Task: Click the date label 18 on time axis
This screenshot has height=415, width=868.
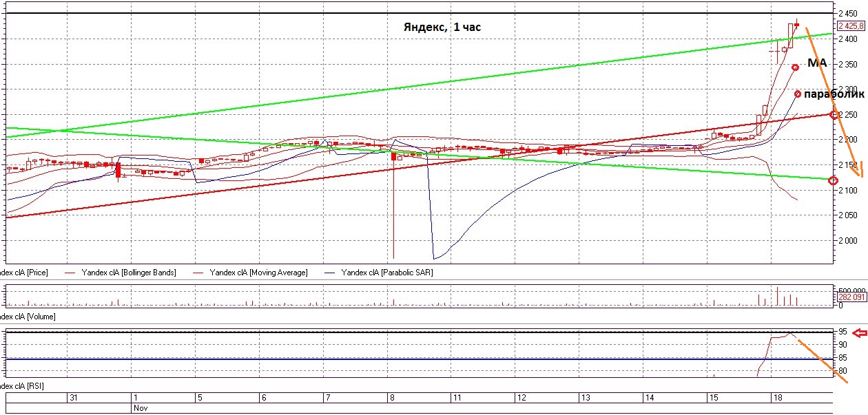Action: point(777,398)
